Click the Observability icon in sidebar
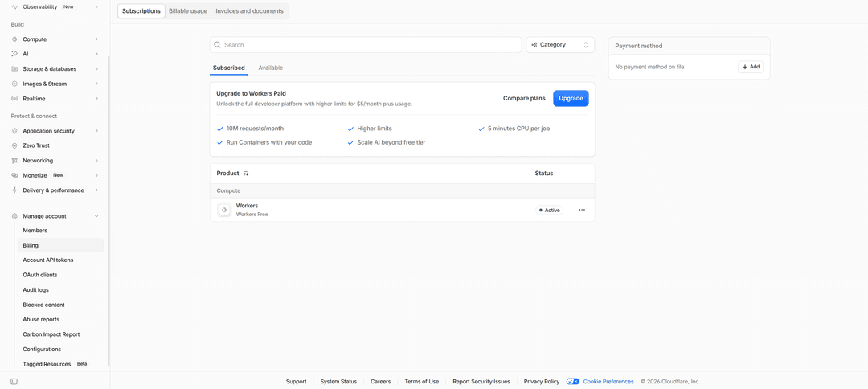Viewport: 868px width, 389px height. (x=14, y=7)
